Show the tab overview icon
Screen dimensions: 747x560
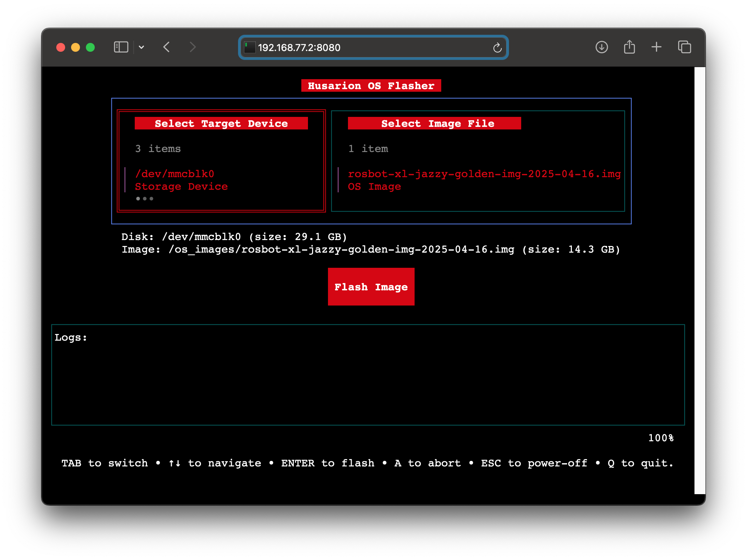[684, 47]
